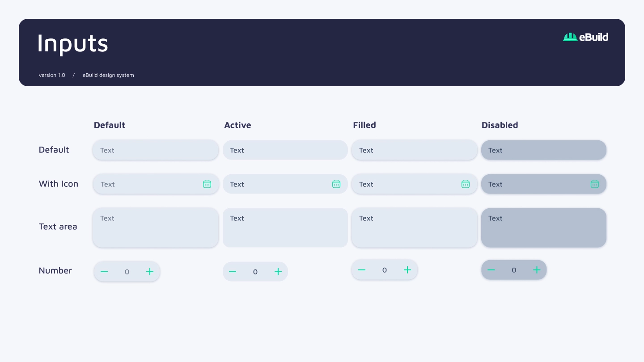Click calendar icon in Filled With Icon input
Image resolution: width=644 pixels, height=362 pixels.
pos(466,184)
